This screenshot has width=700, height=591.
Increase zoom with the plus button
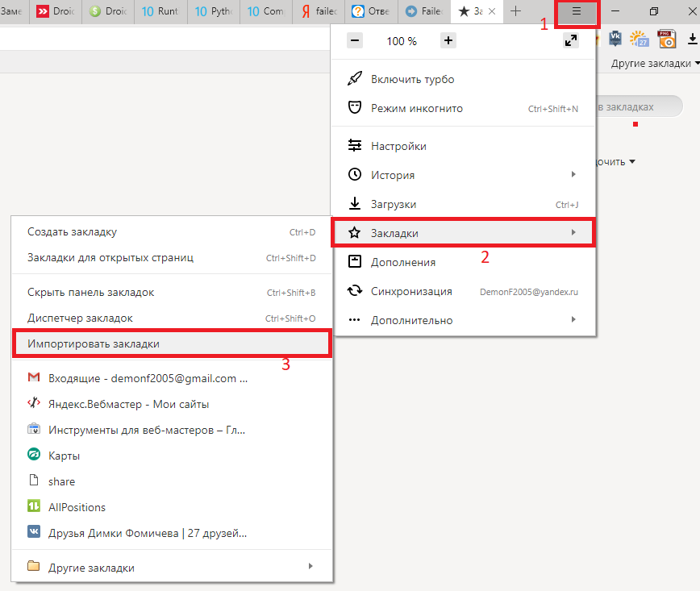tap(448, 41)
